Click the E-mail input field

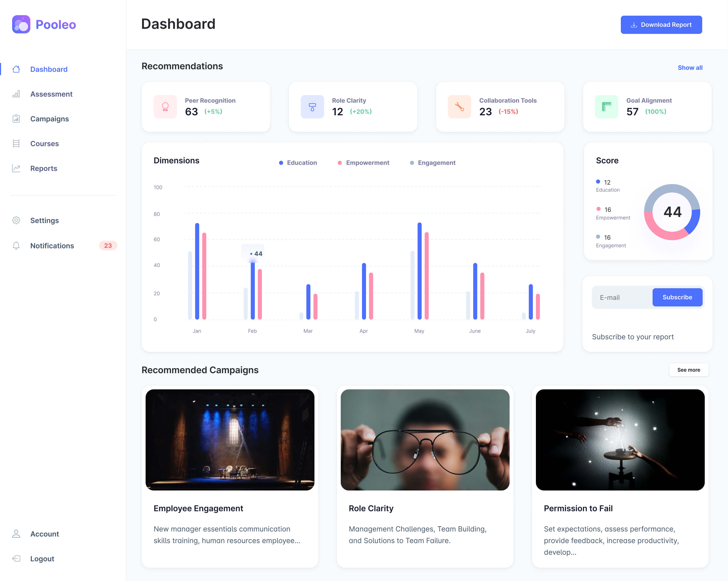point(622,298)
